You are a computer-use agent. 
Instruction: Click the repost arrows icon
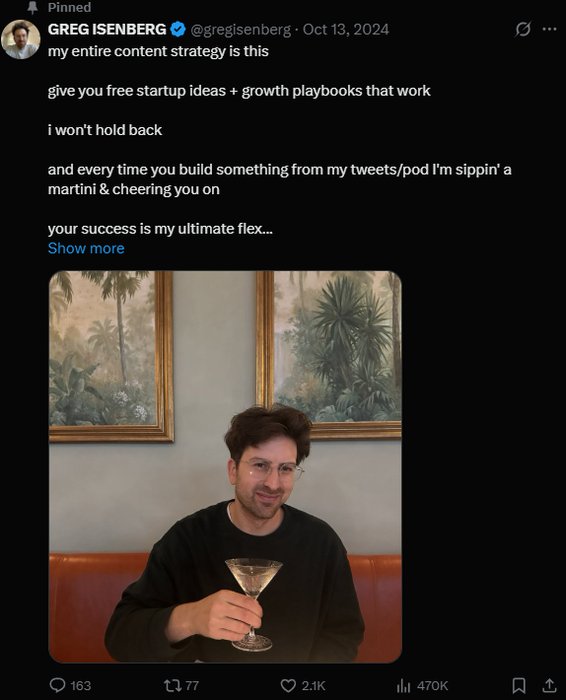pos(172,685)
